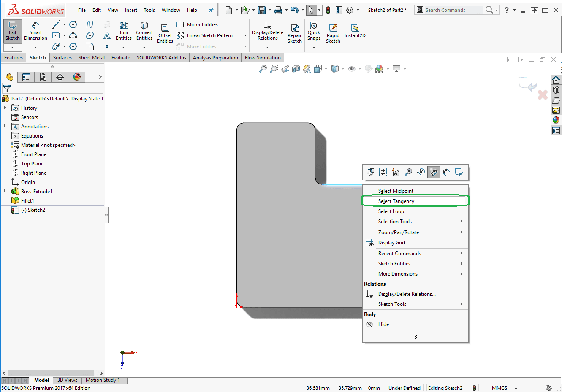The height and width of the screenshot is (392, 562).
Task: Open the DisplayManager tab in the panel
Action: [x=76, y=77]
